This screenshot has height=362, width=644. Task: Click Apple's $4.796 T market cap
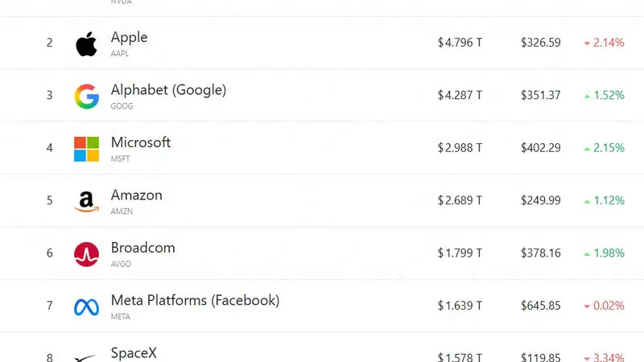pyautogui.click(x=460, y=43)
